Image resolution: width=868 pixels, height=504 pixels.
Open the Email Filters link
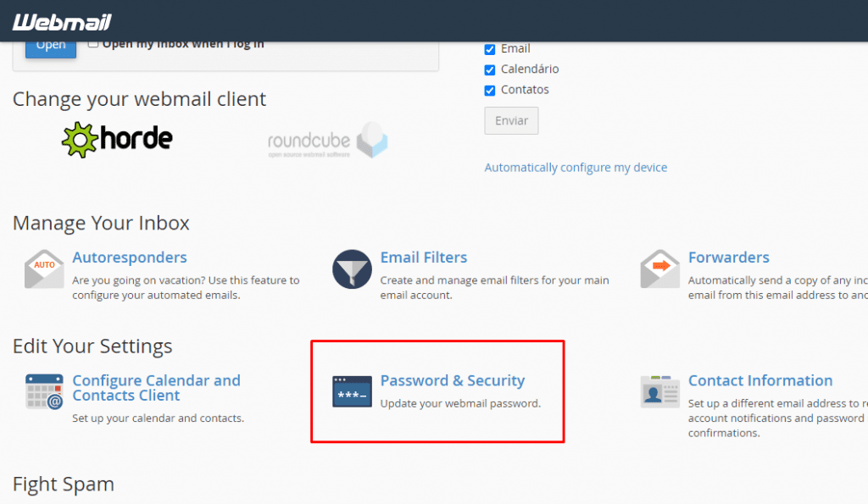point(424,258)
